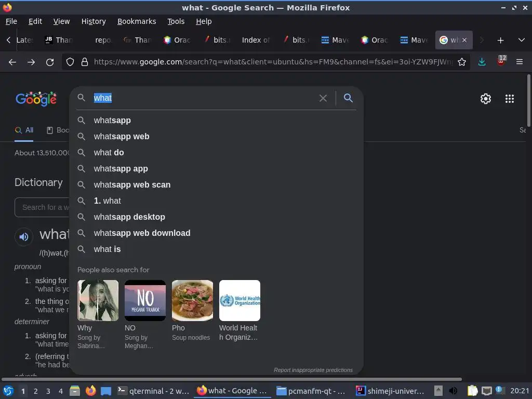532x399 pixels.
Task: Switch to virtual desktop 4
Action: click(x=61, y=391)
